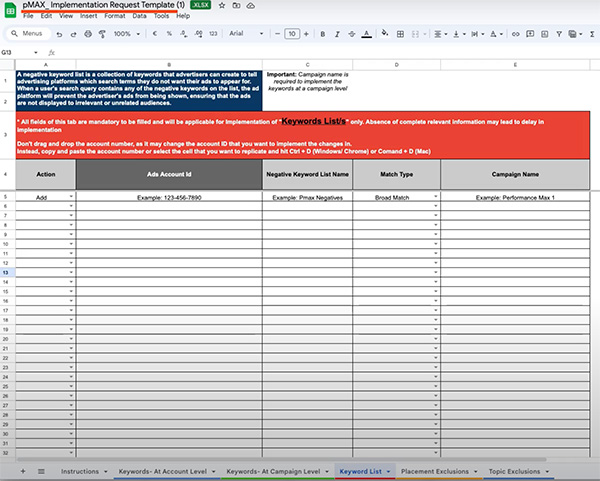600x481 pixels.
Task: Format as currency with euro icon
Action: 155,34
